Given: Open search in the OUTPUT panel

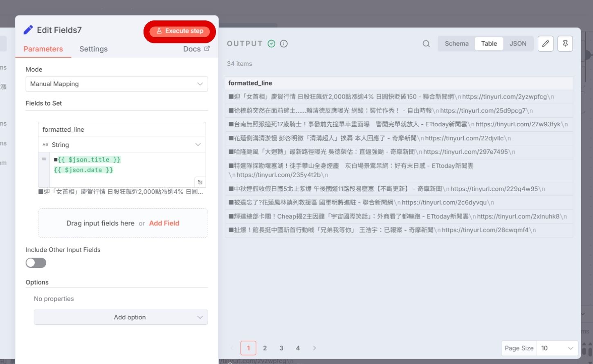Looking at the screenshot, I should tap(426, 43).
